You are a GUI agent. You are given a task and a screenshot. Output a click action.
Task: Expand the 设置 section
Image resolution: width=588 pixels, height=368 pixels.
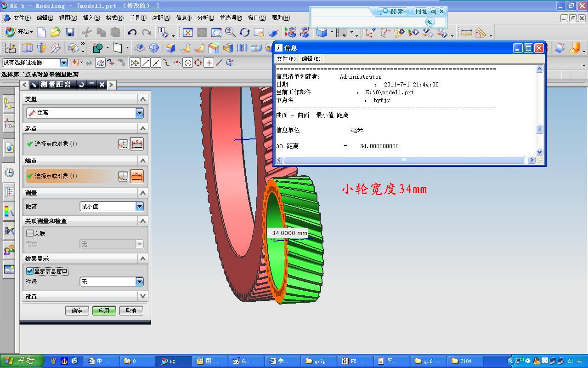click(142, 296)
